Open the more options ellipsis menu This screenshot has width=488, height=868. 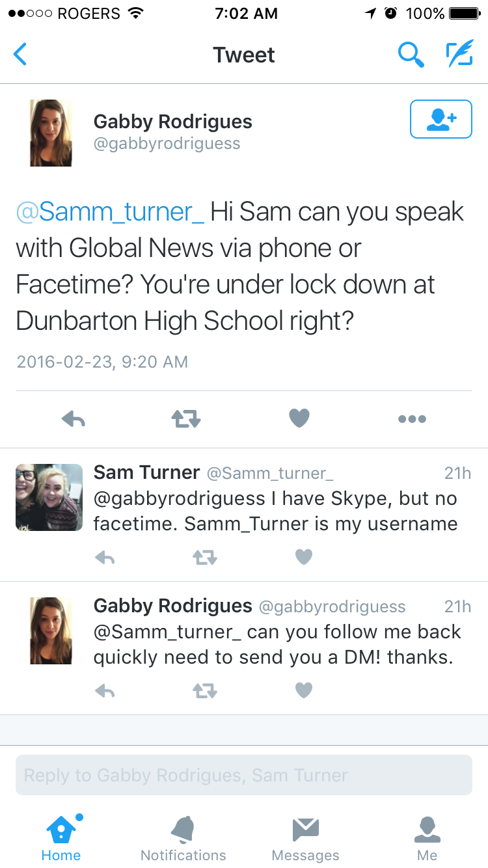click(x=412, y=419)
